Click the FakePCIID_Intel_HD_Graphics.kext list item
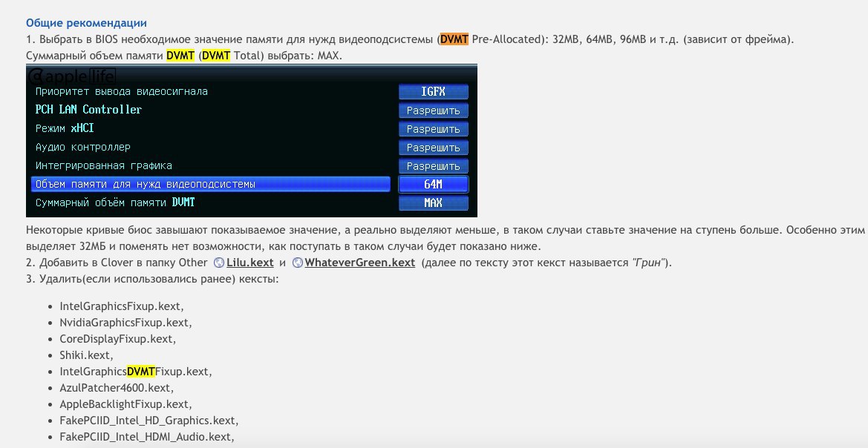Viewport: 868px width, 448px height. point(149,421)
